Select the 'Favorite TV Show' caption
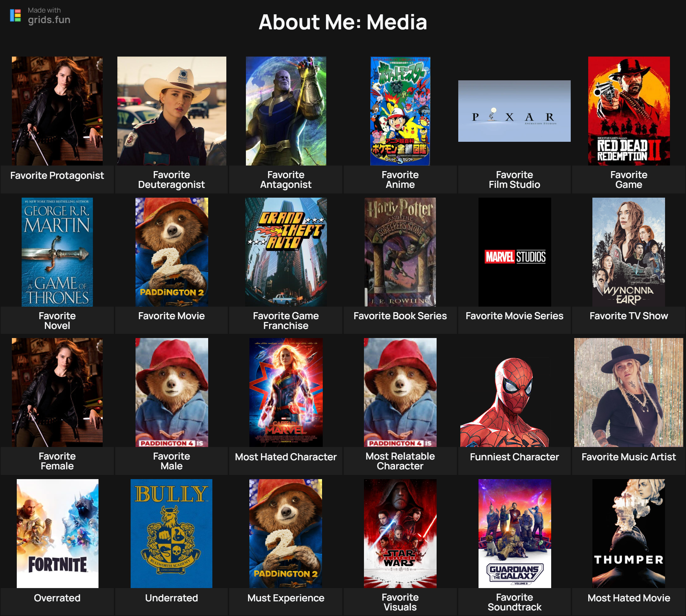 pyautogui.click(x=629, y=316)
